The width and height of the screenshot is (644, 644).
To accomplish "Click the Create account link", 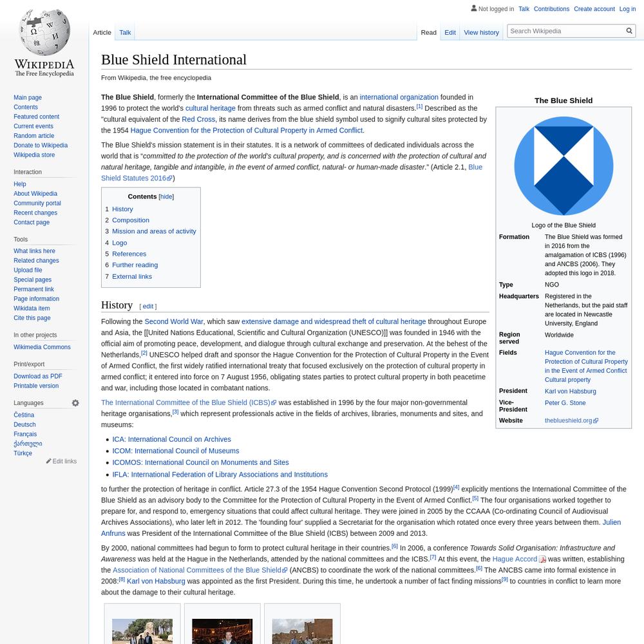I will (594, 9).
